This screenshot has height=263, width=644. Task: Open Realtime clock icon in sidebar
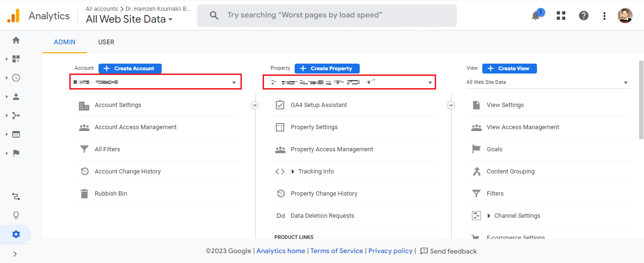click(16, 78)
